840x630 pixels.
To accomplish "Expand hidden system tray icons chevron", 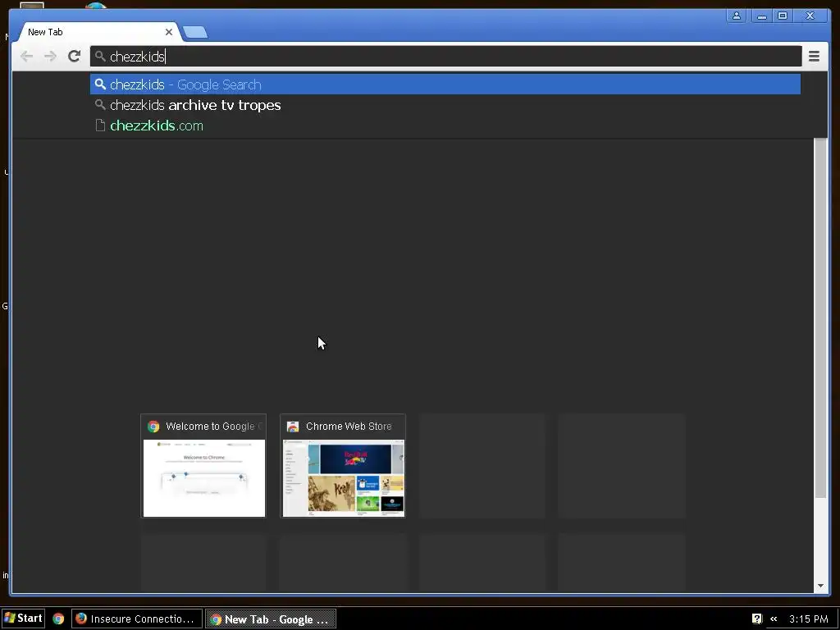I will pyautogui.click(x=774, y=619).
